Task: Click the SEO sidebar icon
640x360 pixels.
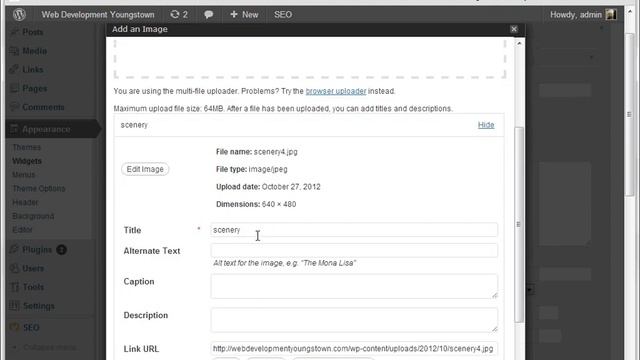Action: [14, 327]
